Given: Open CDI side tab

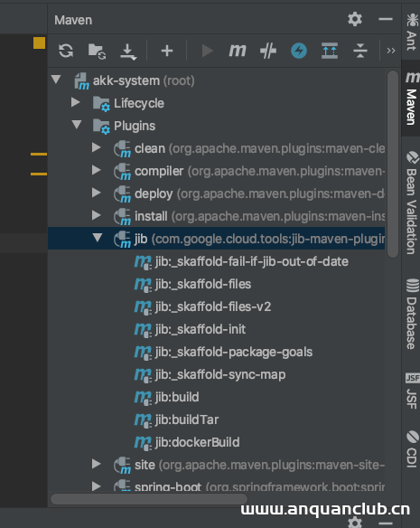Looking at the screenshot, I should coord(411,448).
